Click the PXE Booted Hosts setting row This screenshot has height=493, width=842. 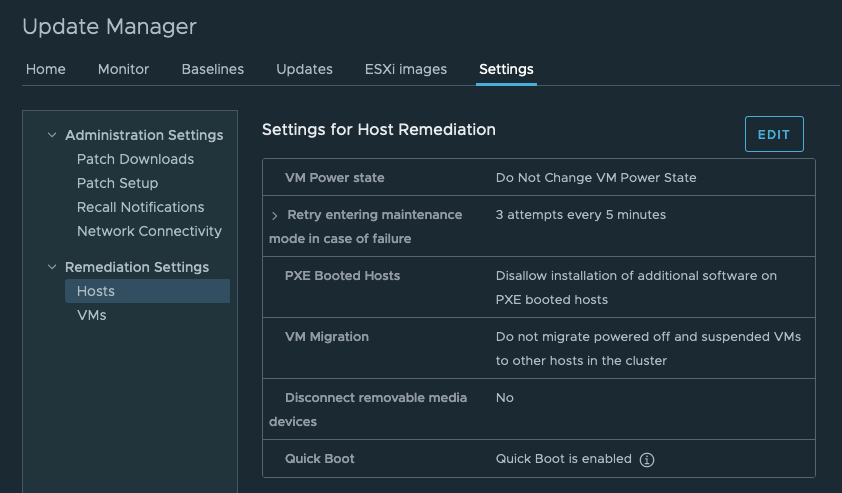(538, 287)
